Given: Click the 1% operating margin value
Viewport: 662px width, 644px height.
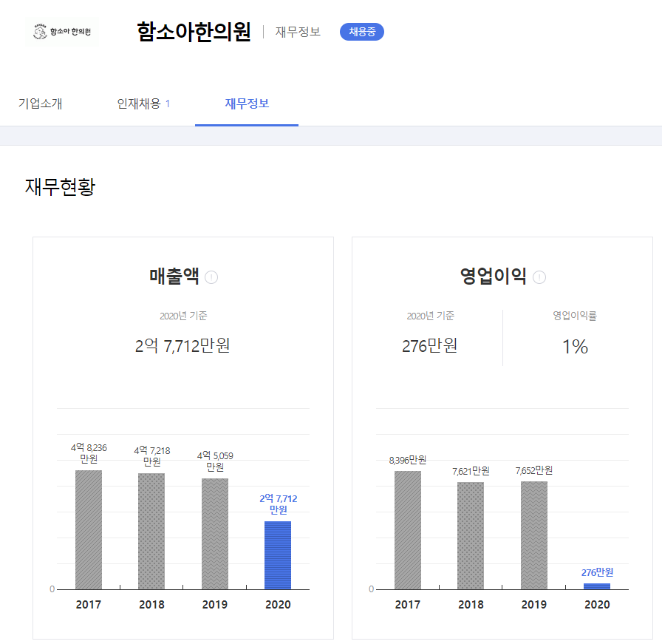Looking at the screenshot, I should coord(575,347).
